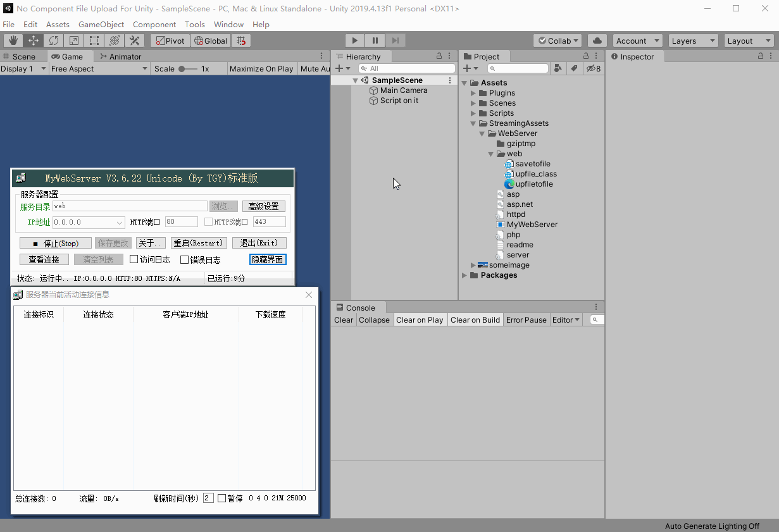Toggle Clear on Build in Console
This screenshot has height=532, width=779.
(x=475, y=319)
